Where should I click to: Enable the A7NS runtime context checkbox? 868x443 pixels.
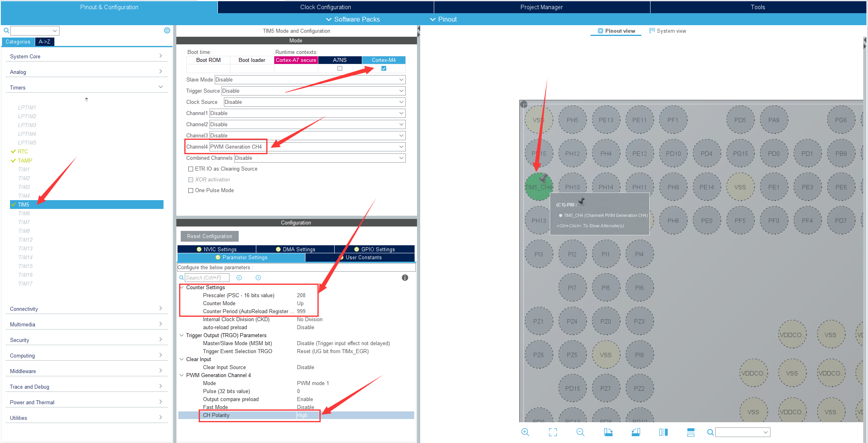[340, 68]
